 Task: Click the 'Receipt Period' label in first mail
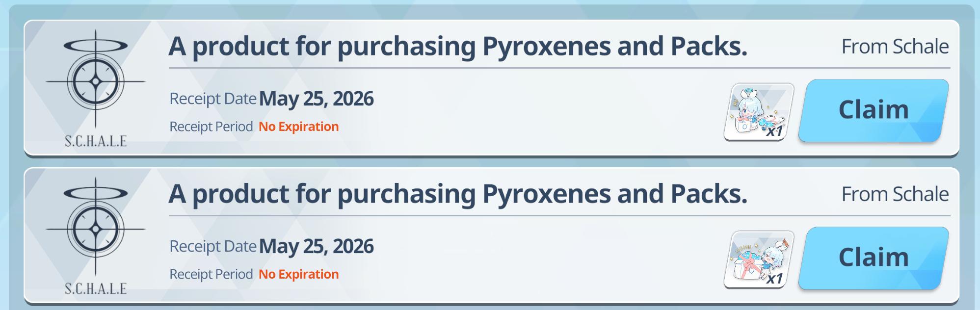211,127
